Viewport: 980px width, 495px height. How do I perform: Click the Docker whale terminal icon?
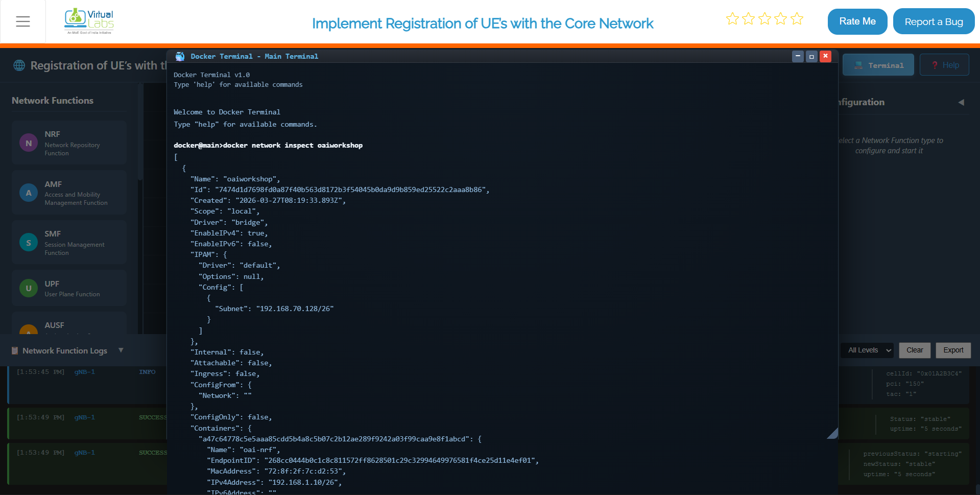[180, 56]
